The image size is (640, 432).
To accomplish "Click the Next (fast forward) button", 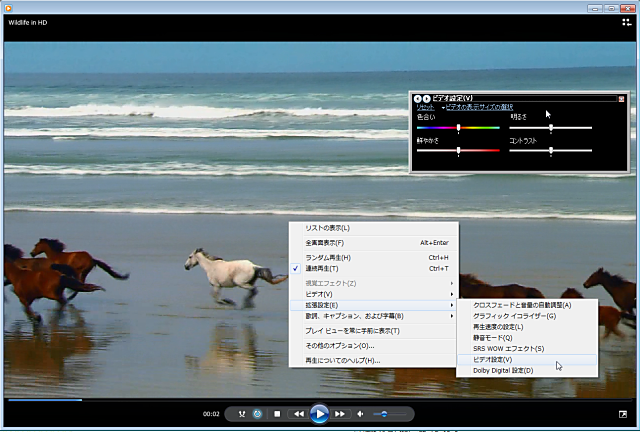I will tap(341, 414).
